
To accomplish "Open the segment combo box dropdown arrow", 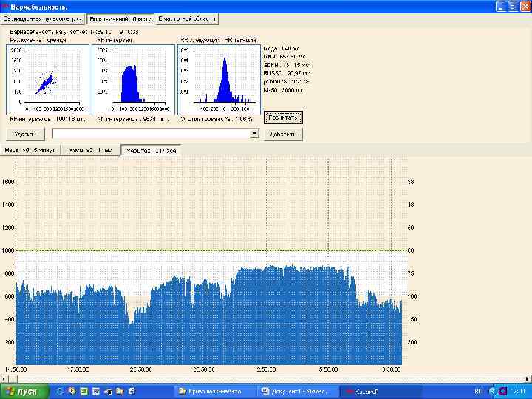I will [x=255, y=134].
